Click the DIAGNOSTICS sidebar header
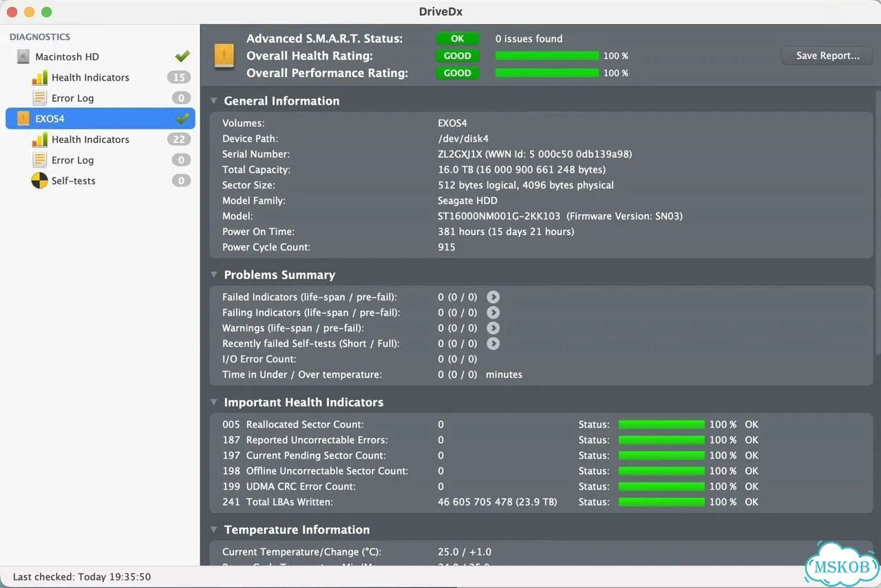 [40, 37]
